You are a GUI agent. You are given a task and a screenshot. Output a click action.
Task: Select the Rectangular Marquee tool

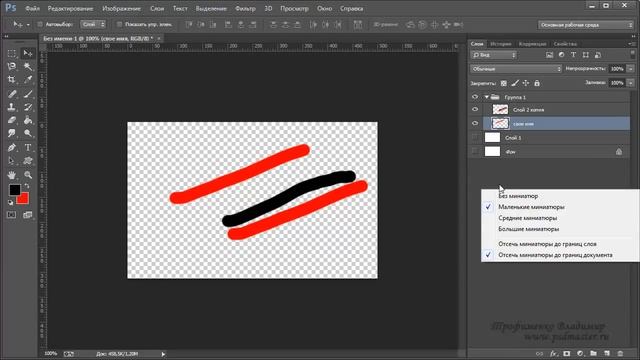tap(12, 53)
